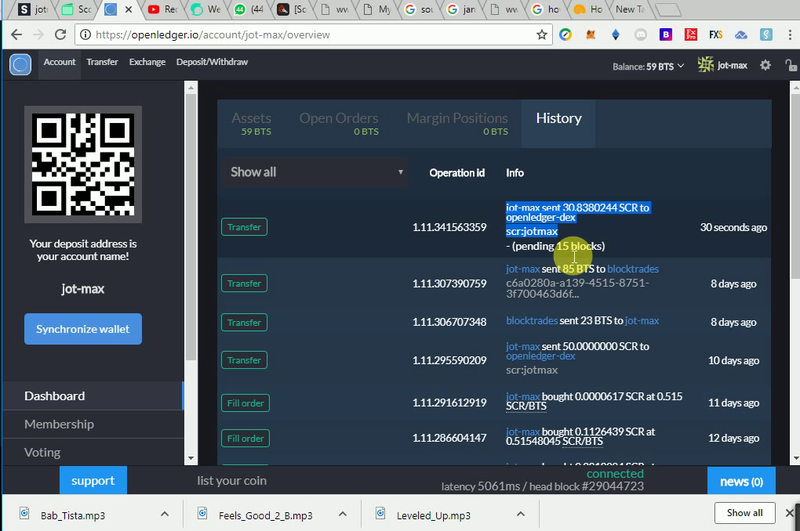
Task: Click the wallet lock icon
Action: coord(791,65)
